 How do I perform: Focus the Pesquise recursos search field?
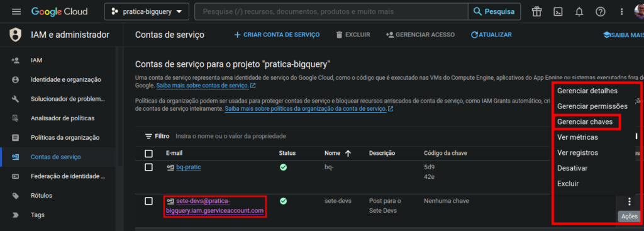[331, 11]
